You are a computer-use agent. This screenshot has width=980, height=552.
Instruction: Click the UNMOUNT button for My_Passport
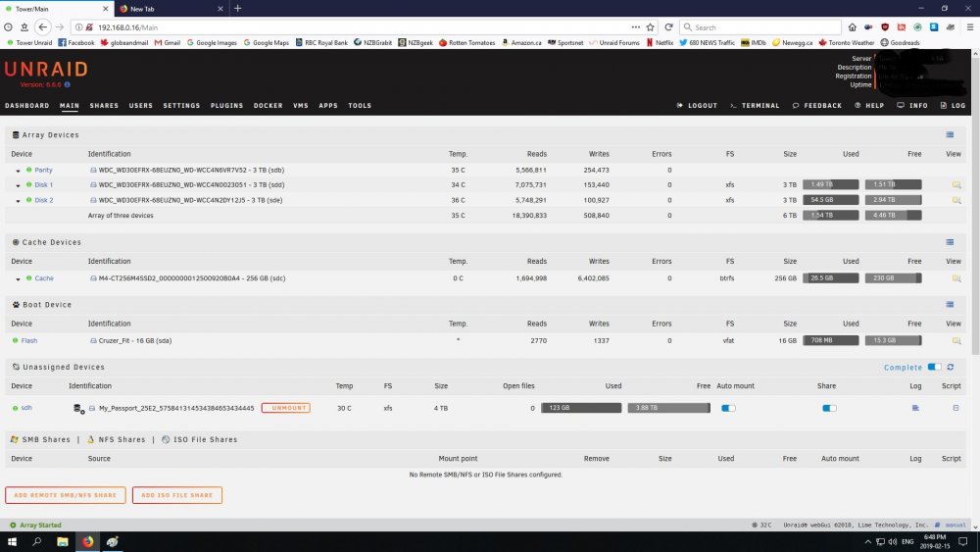point(286,408)
